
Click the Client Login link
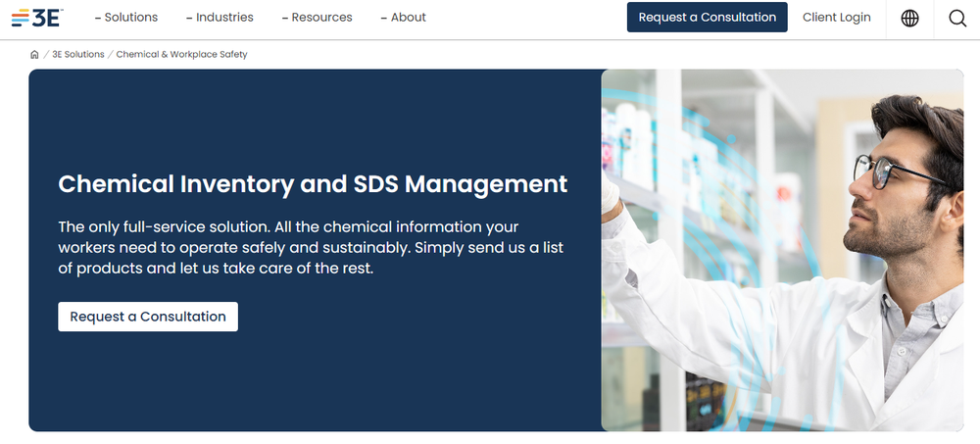point(836,18)
